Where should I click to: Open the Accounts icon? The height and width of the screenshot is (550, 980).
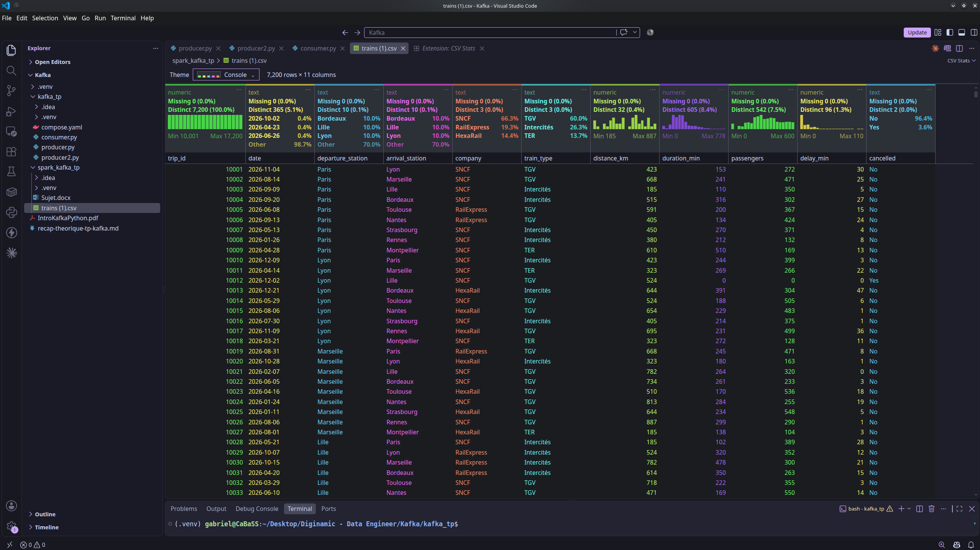[11, 506]
